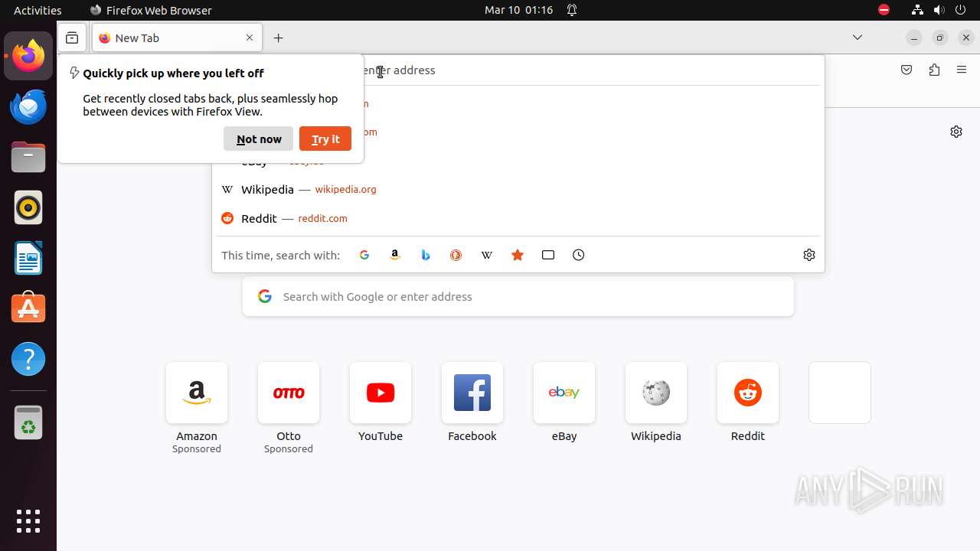This screenshot has width=980, height=551.
Task: Search this time with Wikipedia icon
Action: (x=487, y=255)
